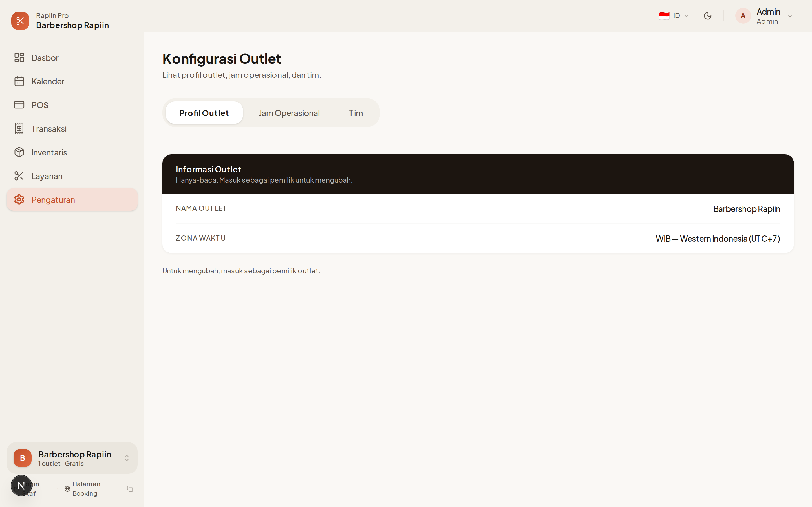
Task: Open POS card icon in sidebar
Action: (19, 105)
